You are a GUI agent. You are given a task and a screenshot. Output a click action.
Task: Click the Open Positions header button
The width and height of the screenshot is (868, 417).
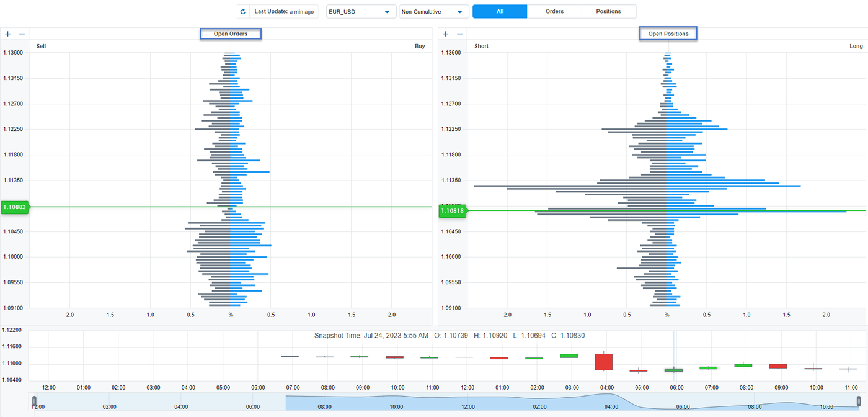pyautogui.click(x=668, y=34)
